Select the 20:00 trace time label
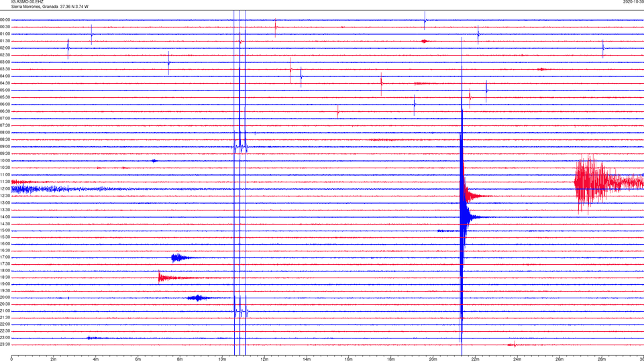 (x=5, y=298)
